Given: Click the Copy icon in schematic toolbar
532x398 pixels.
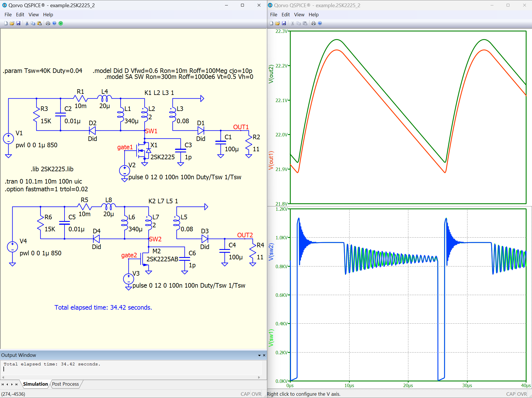Looking at the screenshot, I should [x=33, y=23].
